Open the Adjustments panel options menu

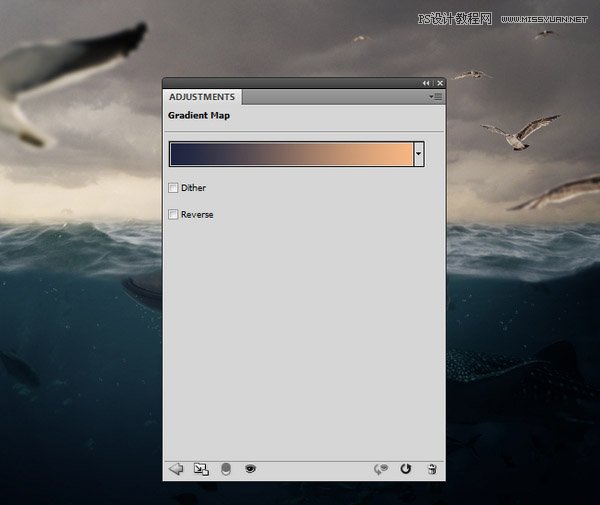[436, 97]
